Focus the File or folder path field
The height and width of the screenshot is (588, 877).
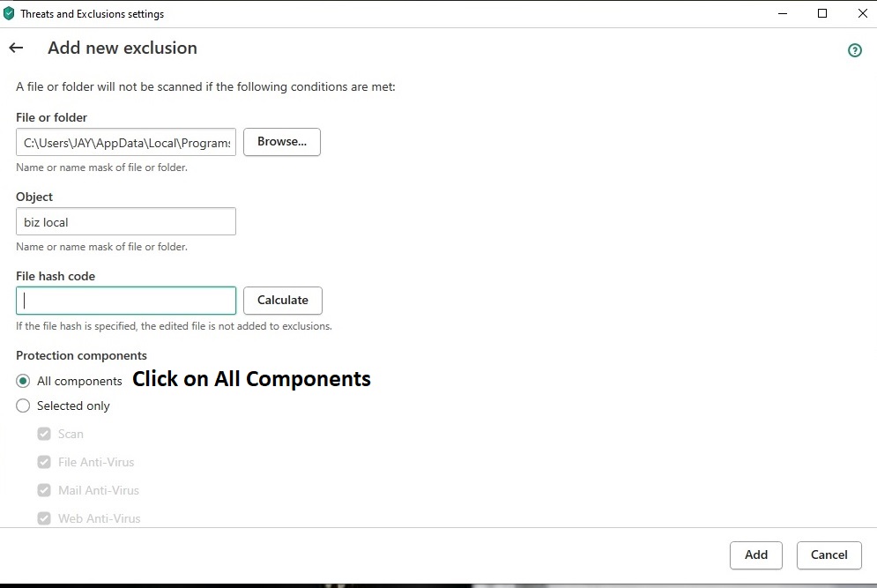click(x=126, y=142)
